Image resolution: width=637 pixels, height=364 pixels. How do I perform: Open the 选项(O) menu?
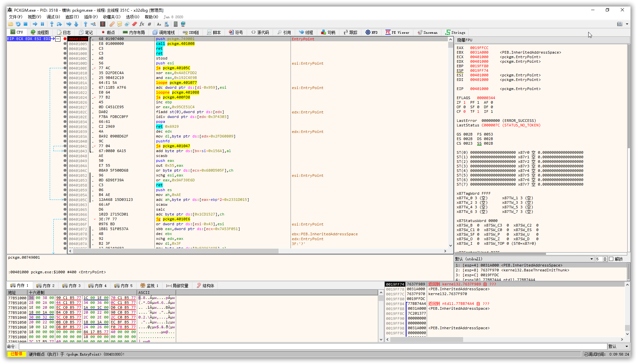(133, 17)
